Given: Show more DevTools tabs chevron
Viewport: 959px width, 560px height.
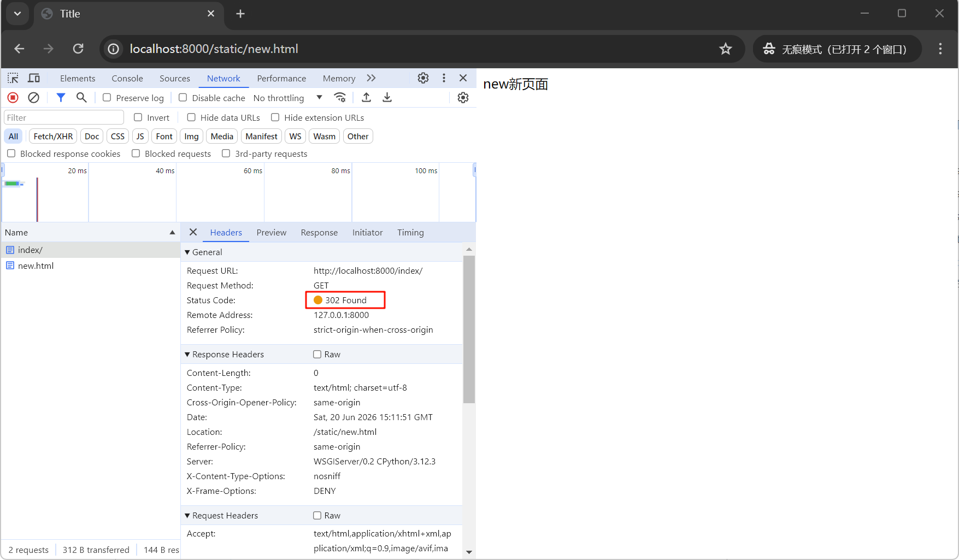Looking at the screenshot, I should (371, 78).
